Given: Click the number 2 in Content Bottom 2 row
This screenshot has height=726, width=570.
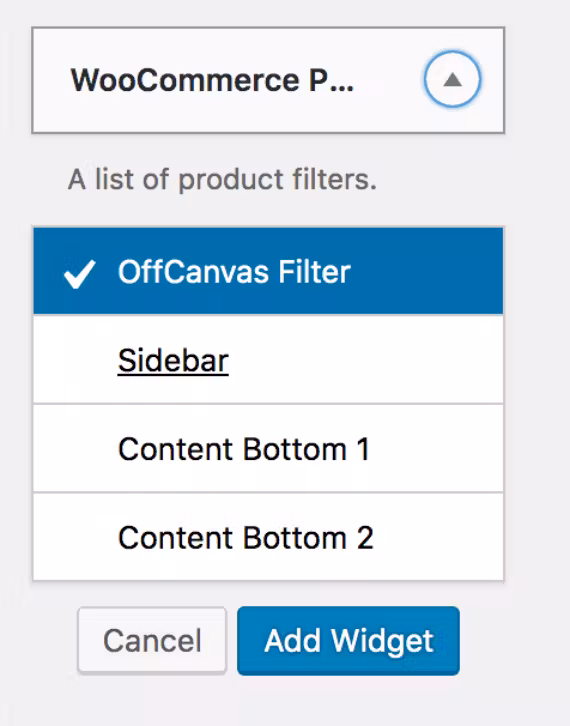Looking at the screenshot, I should 365,538.
